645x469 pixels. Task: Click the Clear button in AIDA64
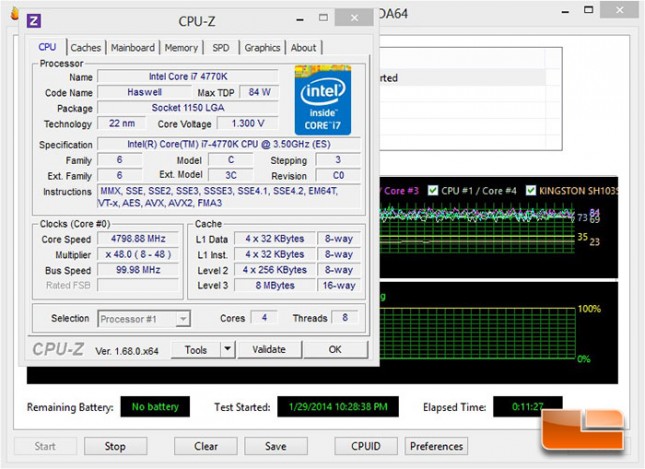[x=206, y=446]
